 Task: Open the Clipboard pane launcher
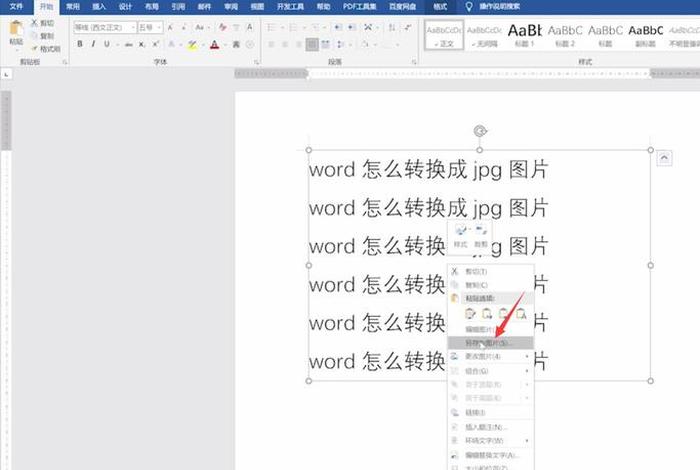pyautogui.click(x=65, y=62)
